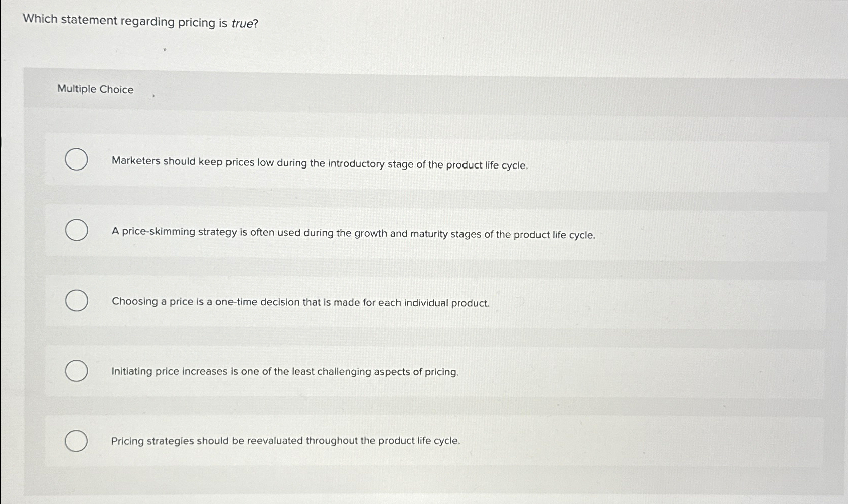This screenshot has width=848, height=504.
Task: Choose the answer mentioning growth and maturity stages
Action: pyautogui.click(x=352, y=233)
